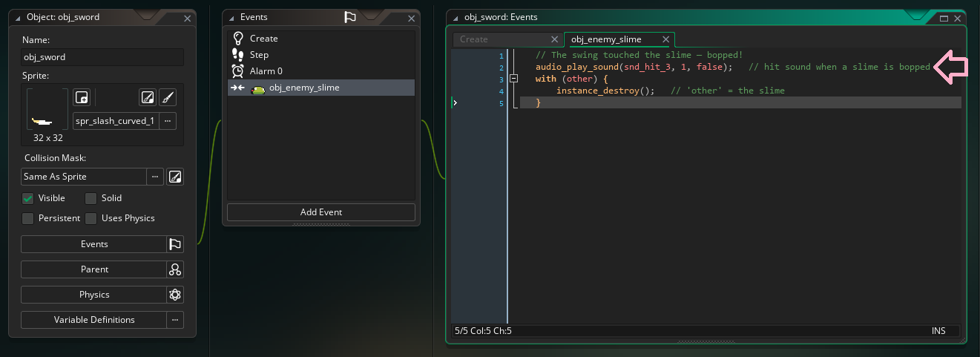
Task: Create a new sprite with the new-sprite icon
Action: tap(82, 97)
